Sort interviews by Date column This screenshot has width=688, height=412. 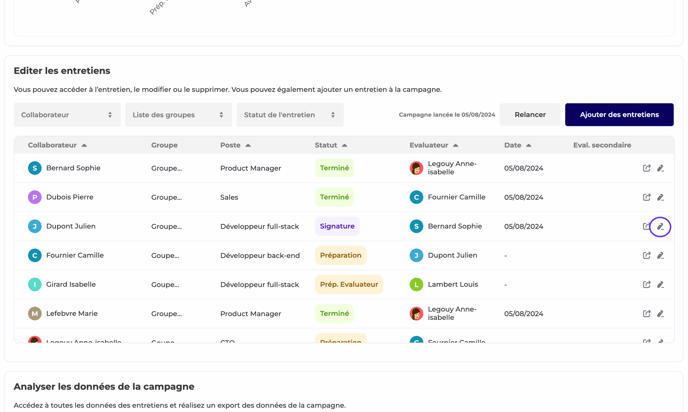(x=517, y=145)
